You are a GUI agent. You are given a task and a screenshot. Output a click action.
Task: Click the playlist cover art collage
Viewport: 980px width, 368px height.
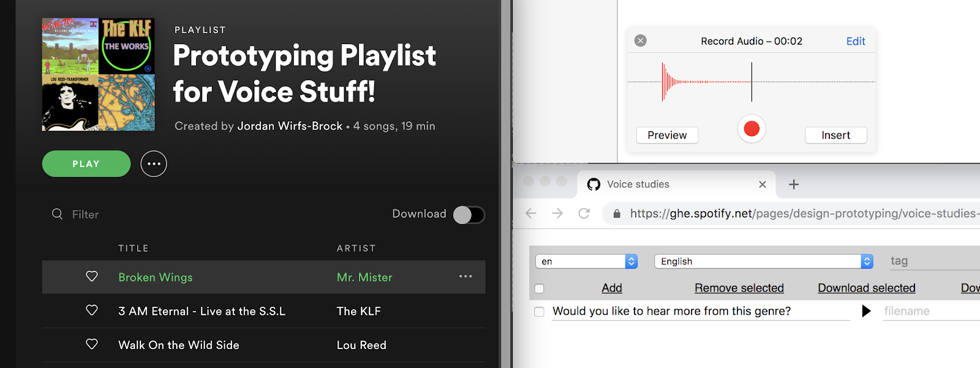(x=98, y=74)
